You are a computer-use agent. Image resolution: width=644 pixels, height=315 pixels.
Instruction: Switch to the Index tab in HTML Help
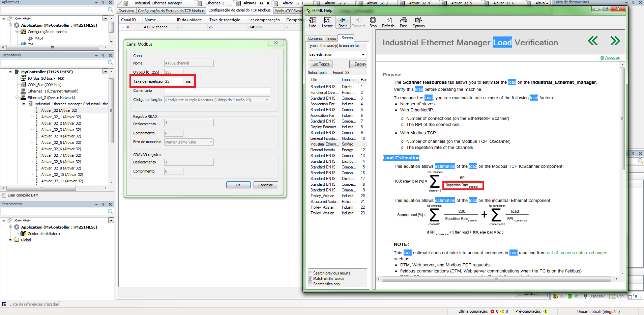[x=331, y=38]
